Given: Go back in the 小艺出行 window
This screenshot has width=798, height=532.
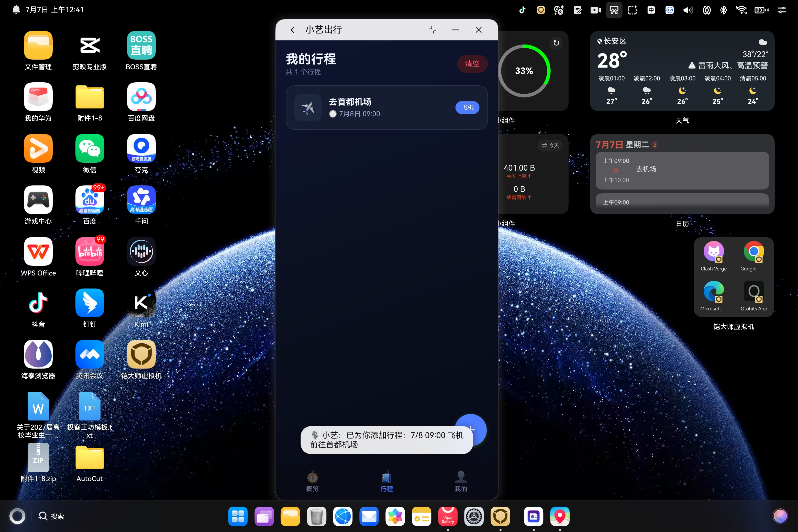Looking at the screenshot, I should pos(292,30).
